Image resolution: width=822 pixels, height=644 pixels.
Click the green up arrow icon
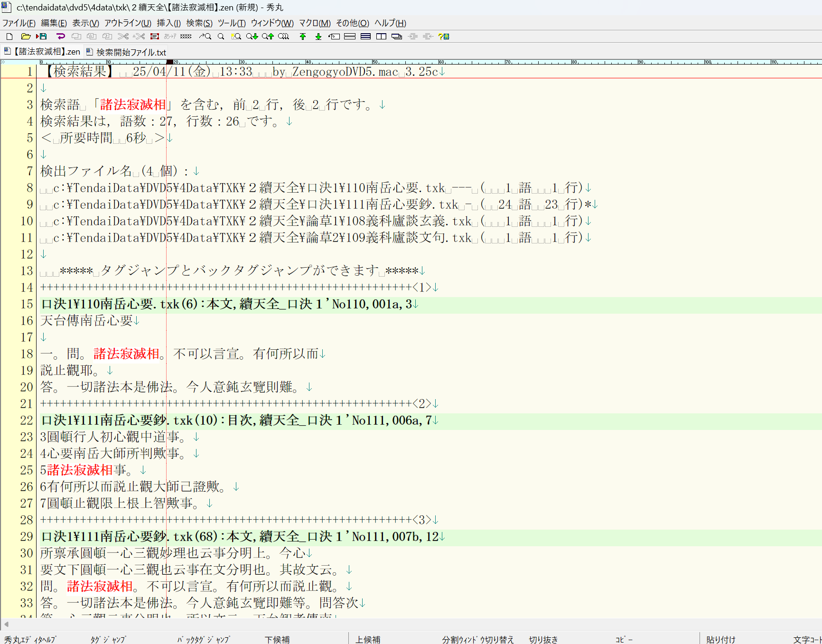(303, 37)
